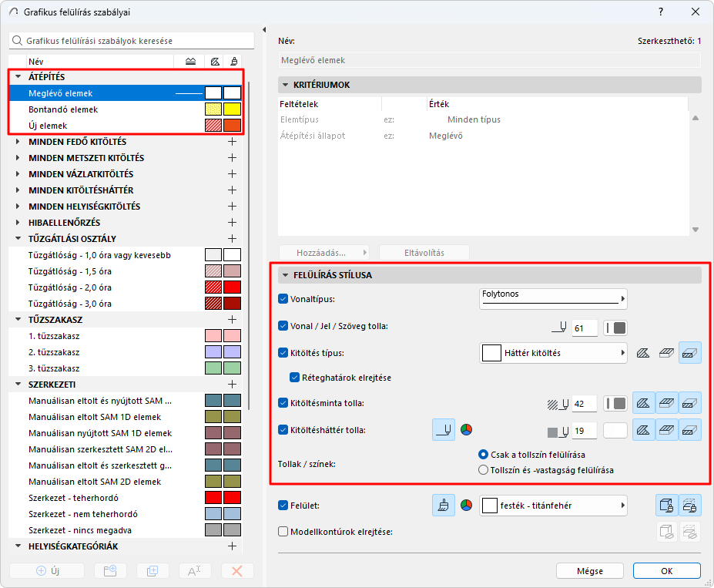The width and height of the screenshot is (714, 588).
Task: Add rule to HIBAELLENŐRZÉS group via plus
Action: tap(233, 222)
